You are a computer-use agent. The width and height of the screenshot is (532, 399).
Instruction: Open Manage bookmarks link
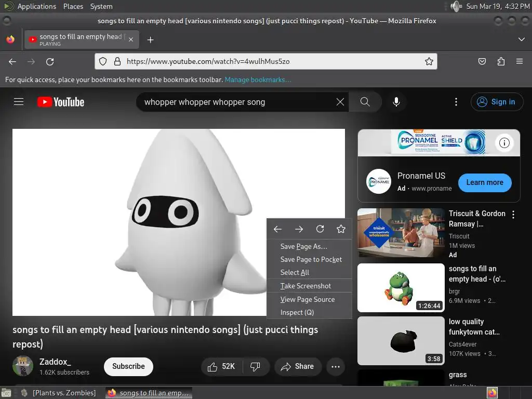(x=258, y=79)
